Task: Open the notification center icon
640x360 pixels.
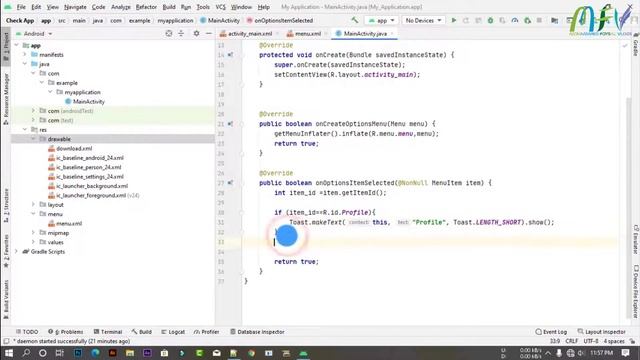Action: (x=626, y=353)
